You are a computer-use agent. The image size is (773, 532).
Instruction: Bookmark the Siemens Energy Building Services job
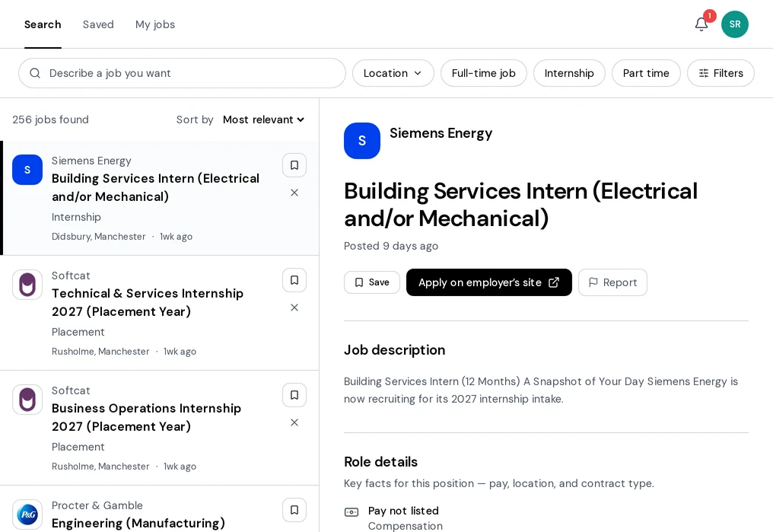pyautogui.click(x=294, y=165)
